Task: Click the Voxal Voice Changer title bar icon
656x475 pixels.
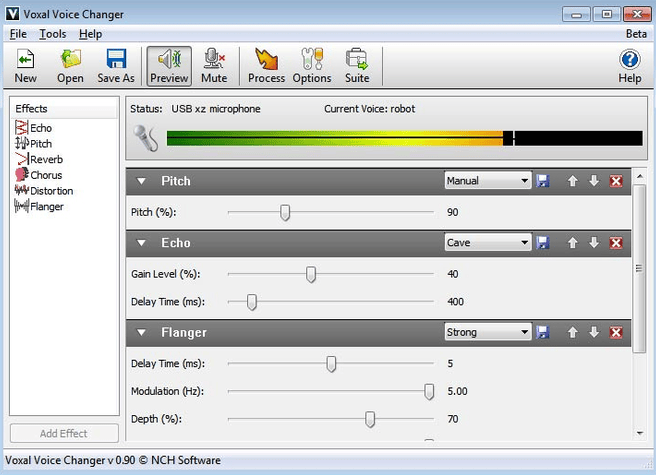Action: click(x=12, y=14)
